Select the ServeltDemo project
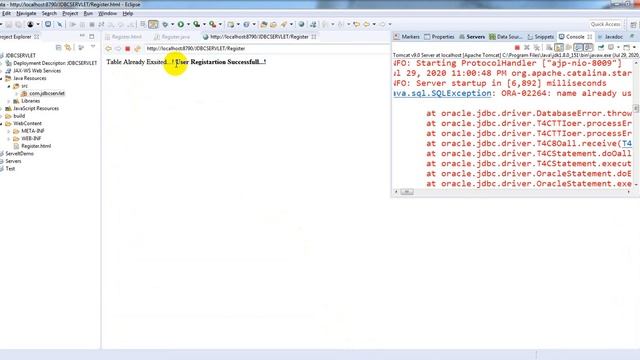The width and height of the screenshot is (640, 360). (x=19, y=154)
